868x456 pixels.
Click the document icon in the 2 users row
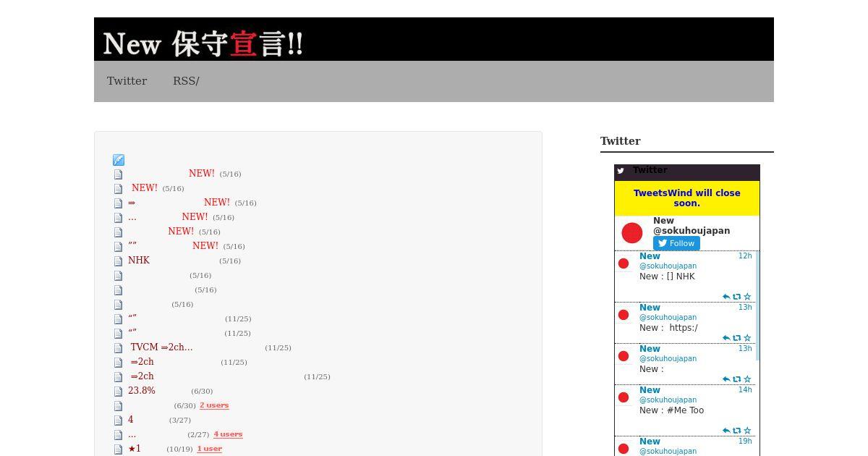coord(118,406)
